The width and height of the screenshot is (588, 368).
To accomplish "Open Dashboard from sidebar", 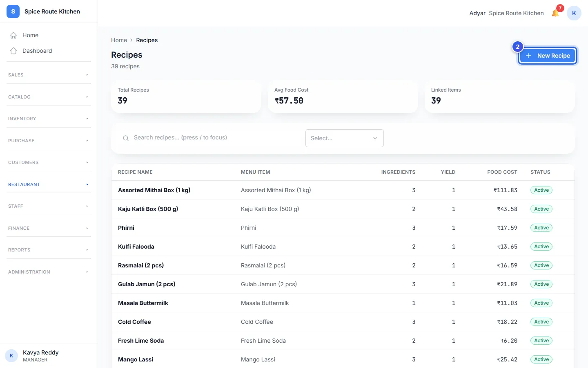I will (49, 51).
